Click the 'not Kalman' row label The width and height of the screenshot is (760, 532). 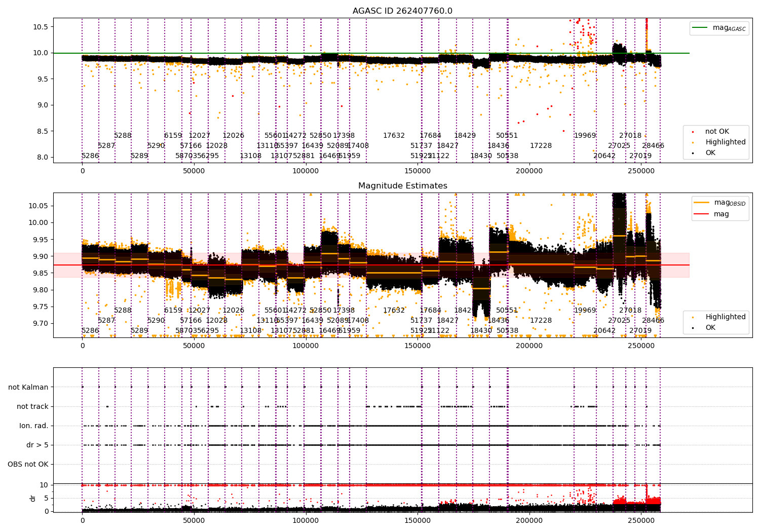click(x=28, y=387)
